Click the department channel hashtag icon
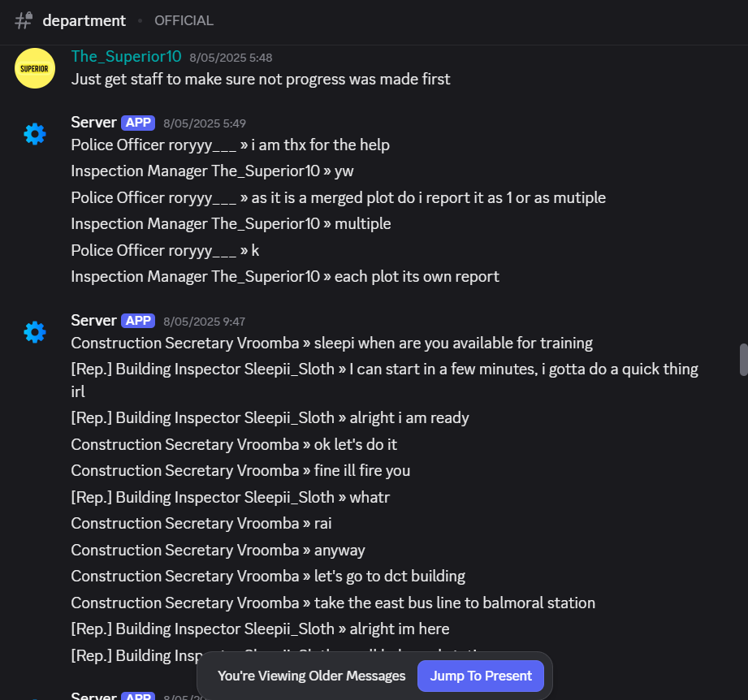Image resolution: width=748 pixels, height=700 pixels. coord(24,20)
